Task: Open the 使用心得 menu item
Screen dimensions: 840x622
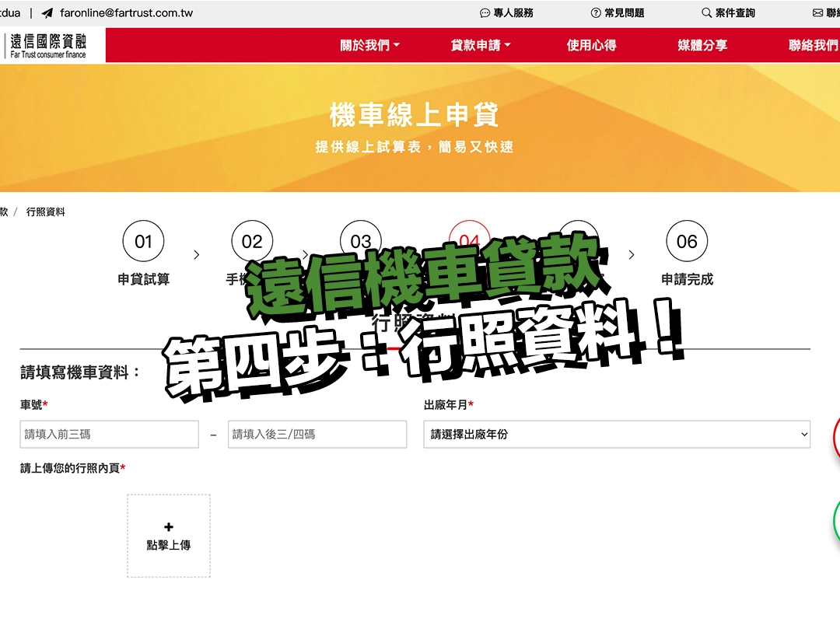Action: point(591,45)
